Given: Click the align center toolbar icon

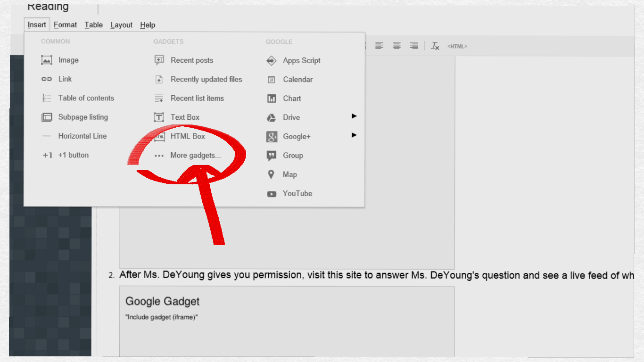Looking at the screenshot, I should (397, 46).
